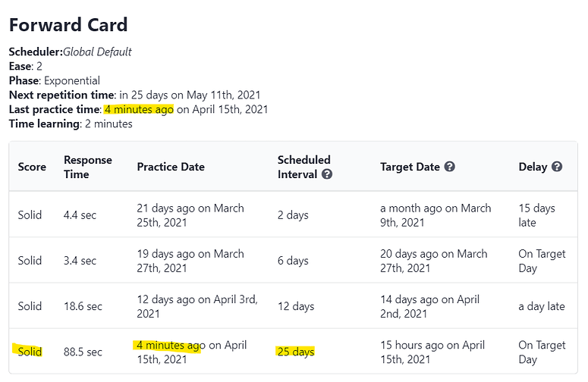
Task: Click the Response Time column header
Action: pyautogui.click(x=88, y=167)
